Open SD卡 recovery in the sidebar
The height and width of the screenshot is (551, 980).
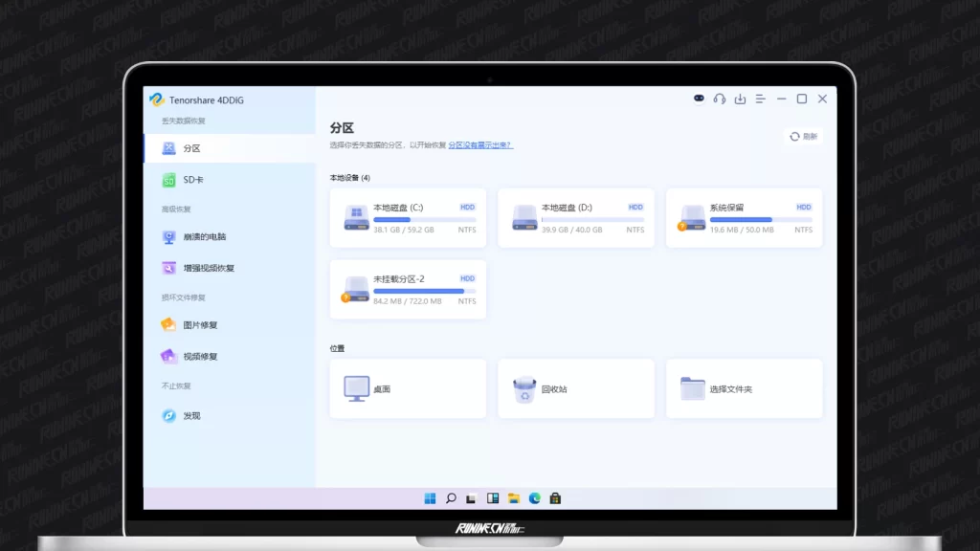[192, 180]
